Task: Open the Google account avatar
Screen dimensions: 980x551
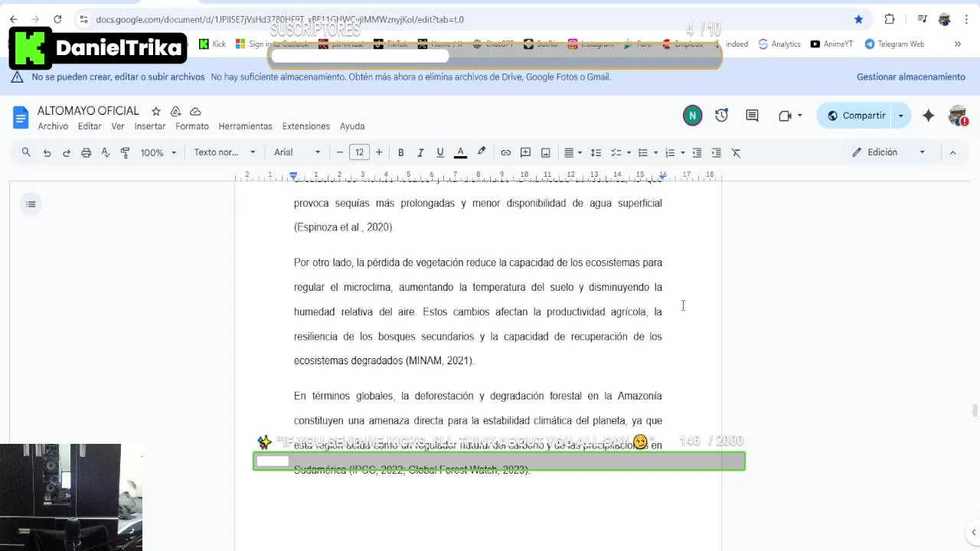Action: click(x=958, y=116)
